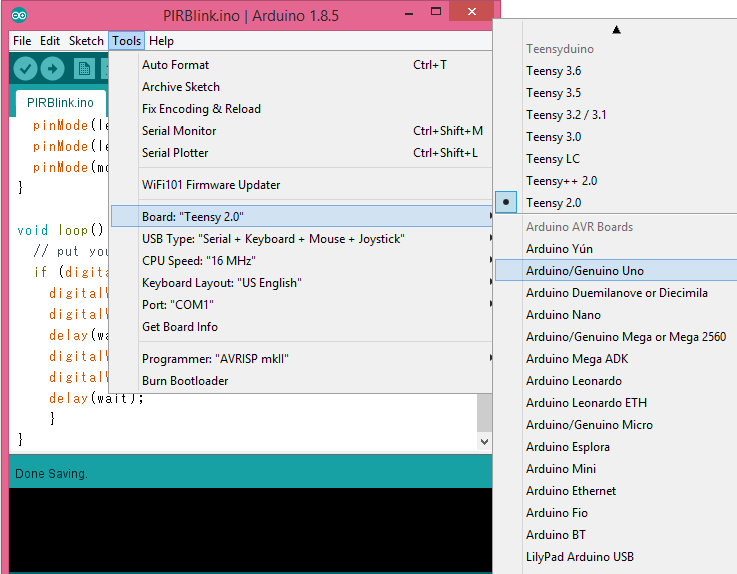Screen dimensions: 737x574
Task: Select Arduino/Genuino Uno board
Action: pyautogui.click(x=616, y=271)
